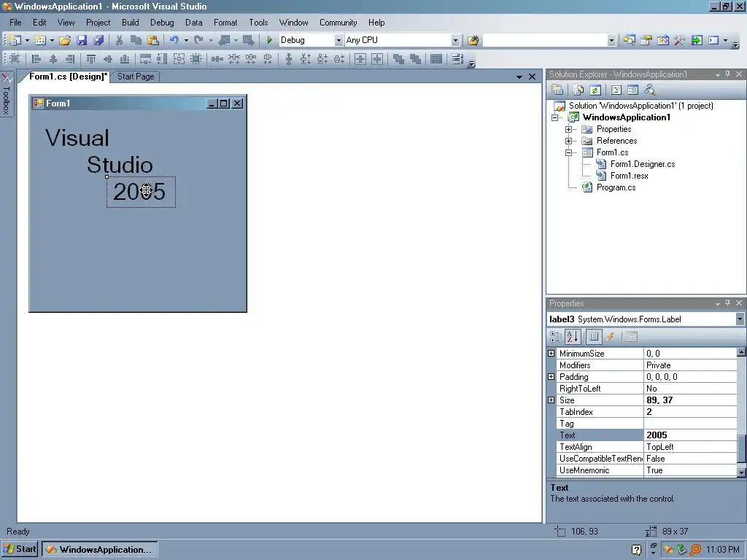Open the Properties Window toolbar icon
Viewport: 747px width, 560px height.
point(646,41)
